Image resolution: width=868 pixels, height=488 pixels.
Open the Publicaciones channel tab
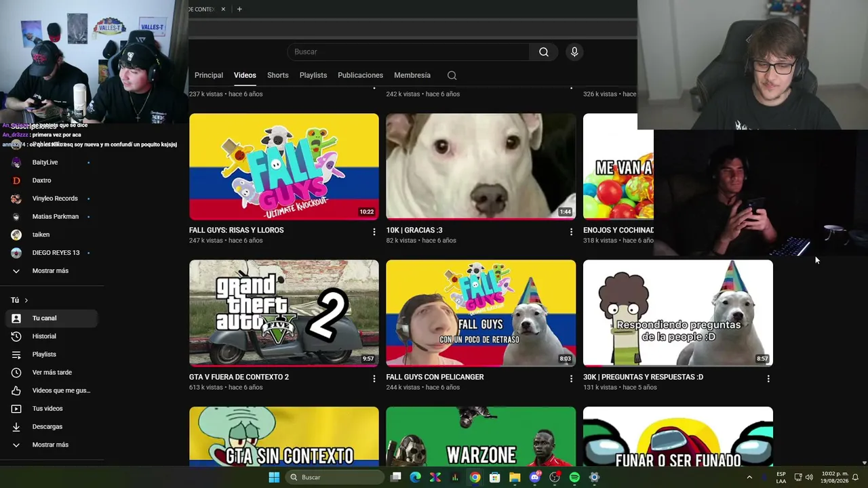pos(361,75)
